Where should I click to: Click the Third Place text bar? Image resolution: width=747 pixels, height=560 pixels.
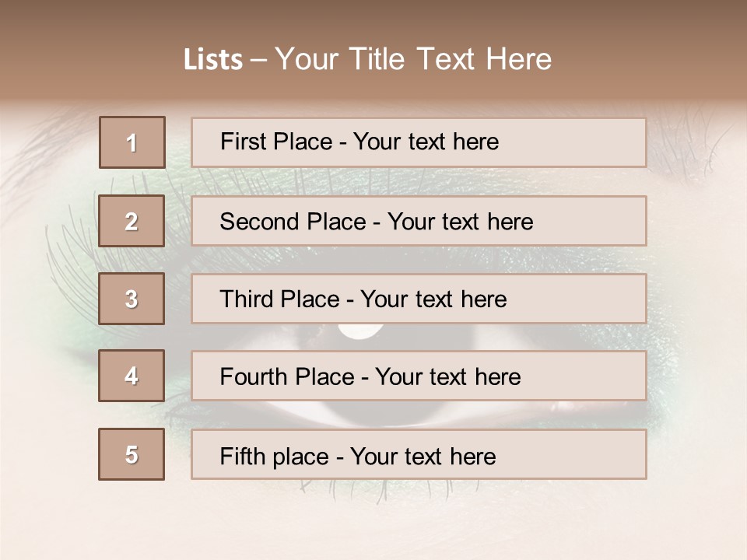(419, 299)
